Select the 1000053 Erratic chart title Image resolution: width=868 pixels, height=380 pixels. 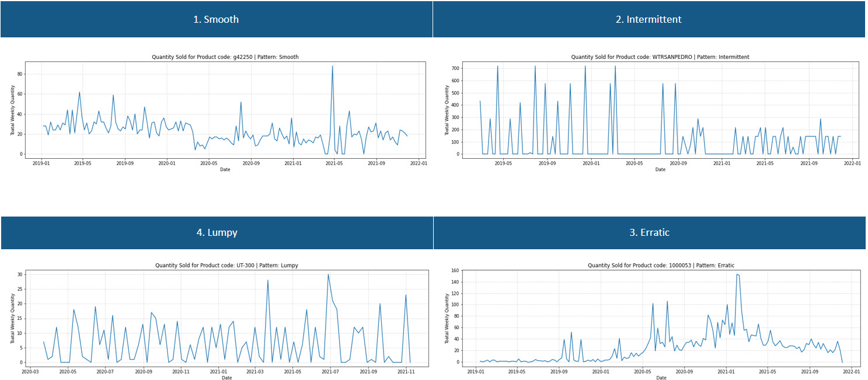click(661, 266)
